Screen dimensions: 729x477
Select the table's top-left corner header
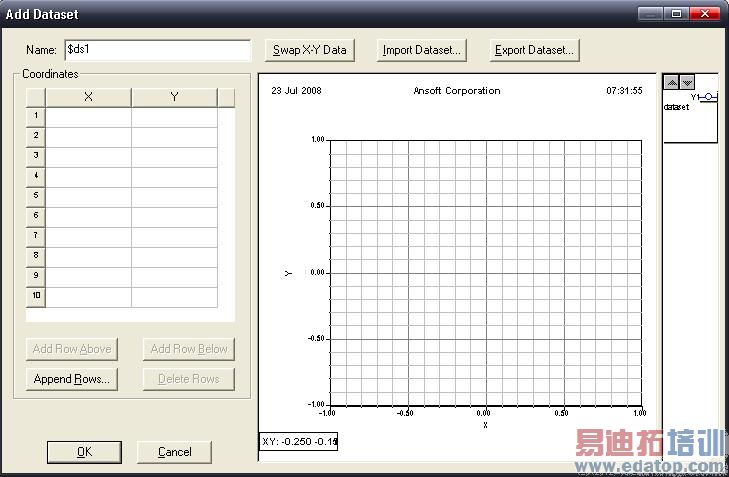(36, 97)
